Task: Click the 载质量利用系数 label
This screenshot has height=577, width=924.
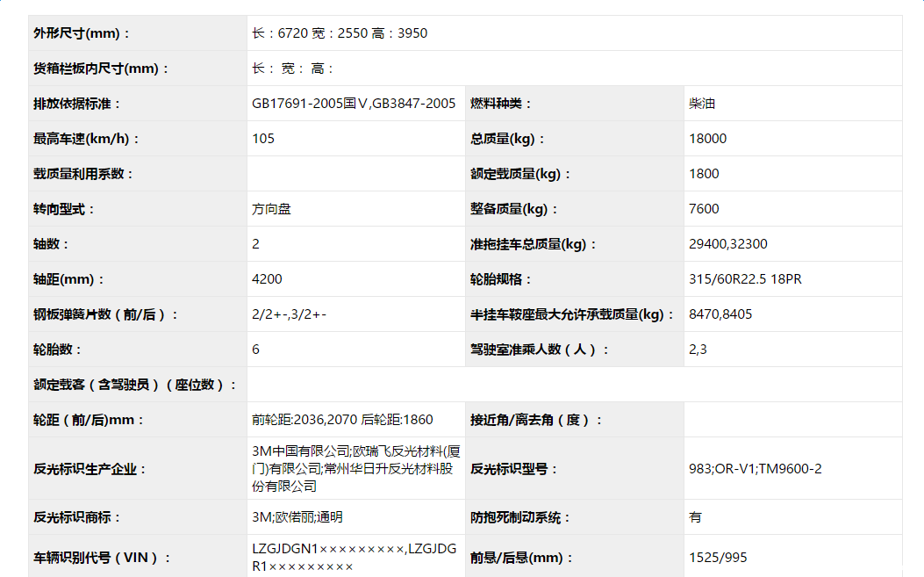Action: [83, 174]
